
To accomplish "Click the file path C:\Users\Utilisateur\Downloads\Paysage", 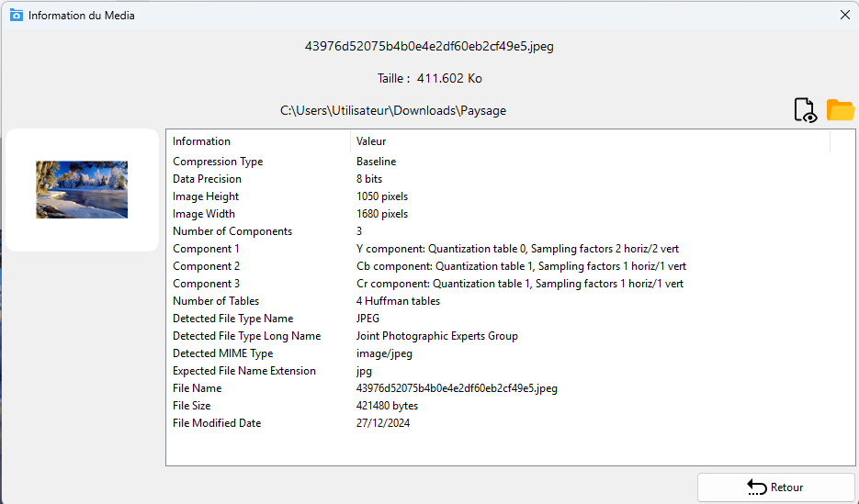I will click(x=393, y=110).
